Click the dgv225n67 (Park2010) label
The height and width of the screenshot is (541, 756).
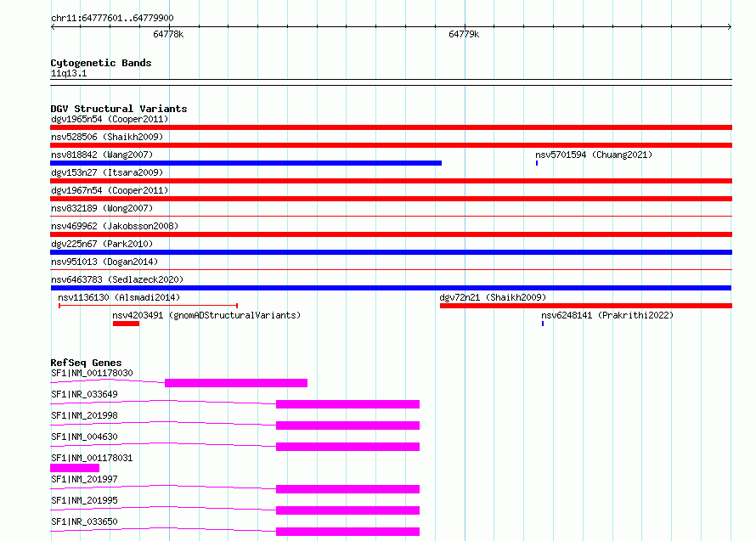102,244
